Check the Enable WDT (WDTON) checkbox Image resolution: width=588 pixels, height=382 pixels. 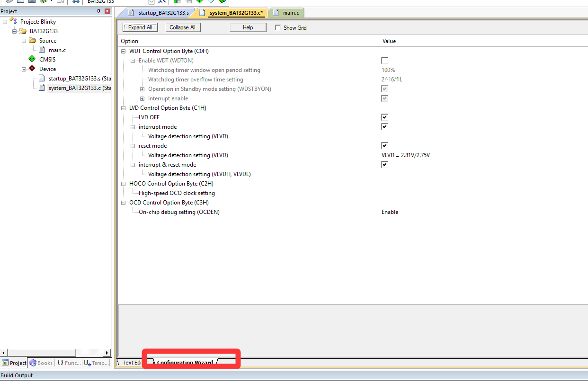click(x=385, y=61)
